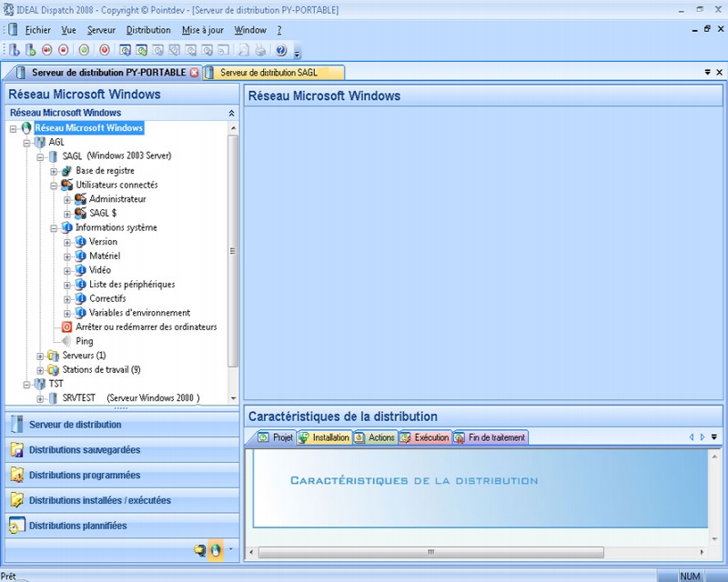
Task: Collapse the Informations système node
Action: click(x=54, y=228)
